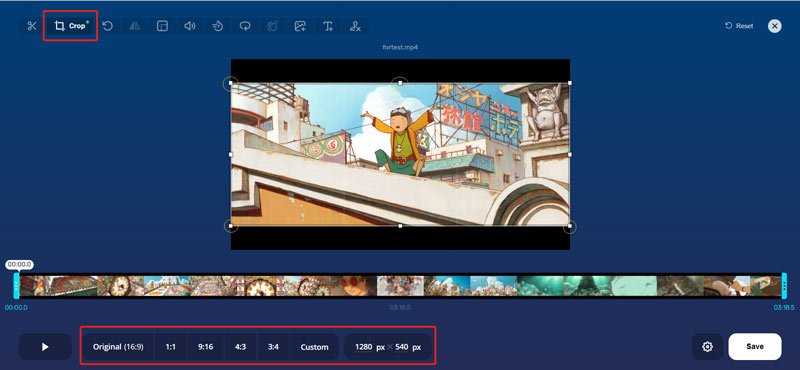Click the Flip mirror icon
This screenshot has height=370, width=800.
tap(135, 26)
